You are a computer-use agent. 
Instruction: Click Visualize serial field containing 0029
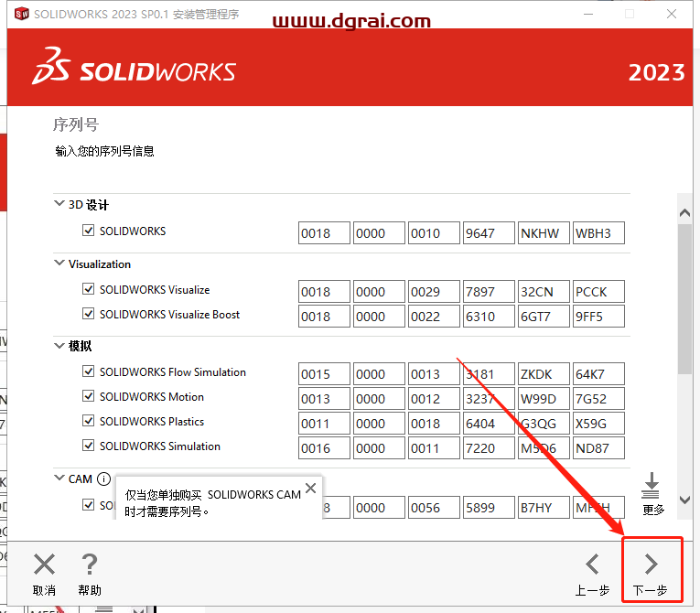[x=434, y=292]
